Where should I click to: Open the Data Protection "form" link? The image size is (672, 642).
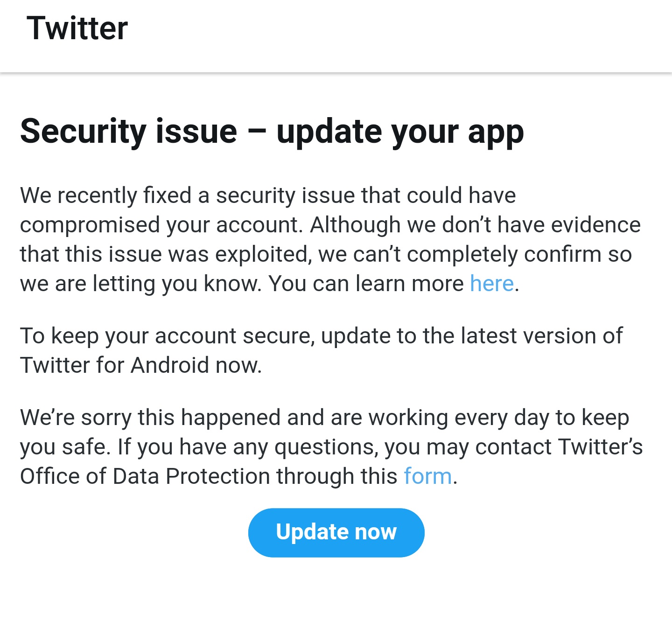(427, 476)
